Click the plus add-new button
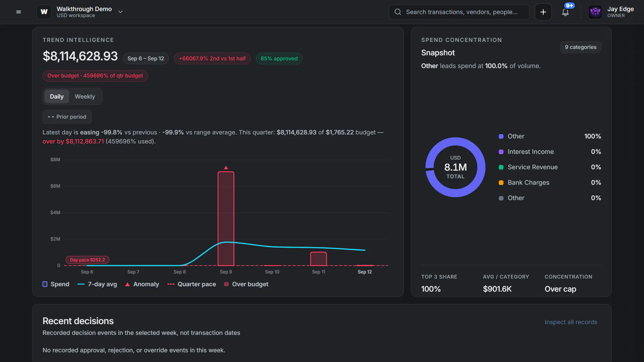Viewport: 644px width, 362px height. (x=543, y=12)
